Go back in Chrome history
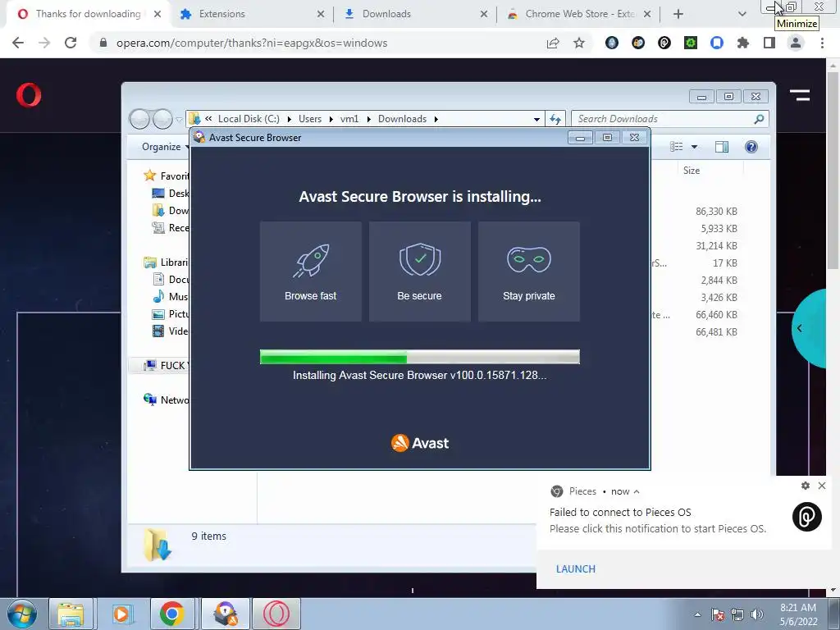The image size is (840, 630). (x=18, y=43)
